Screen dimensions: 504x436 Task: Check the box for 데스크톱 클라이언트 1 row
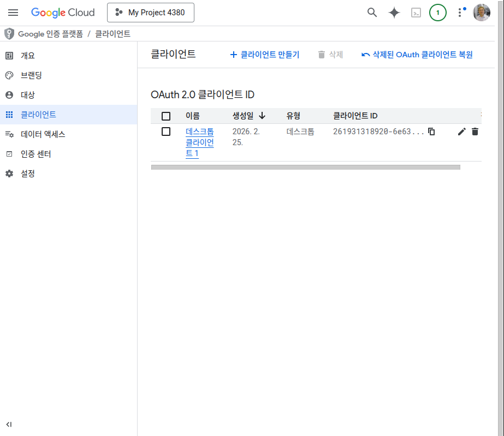[166, 132]
